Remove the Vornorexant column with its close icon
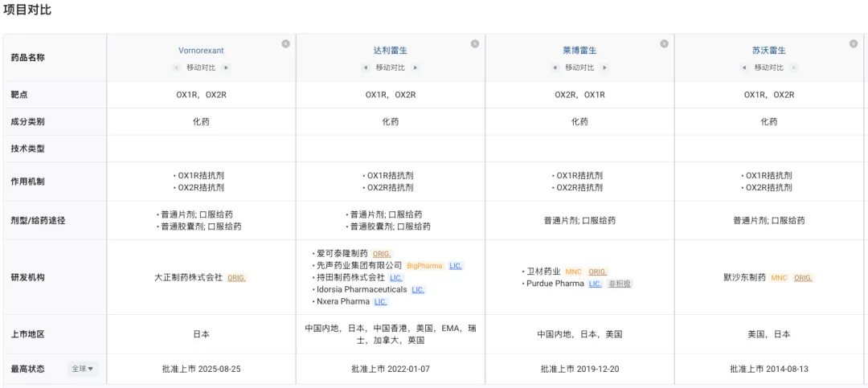The height and width of the screenshot is (388, 868). click(x=285, y=44)
